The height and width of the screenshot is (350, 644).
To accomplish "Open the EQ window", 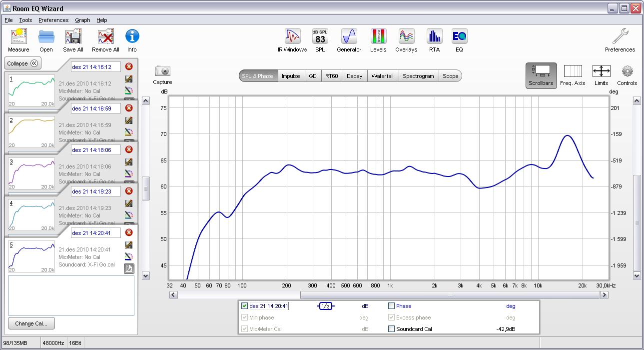I will coord(459,37).
